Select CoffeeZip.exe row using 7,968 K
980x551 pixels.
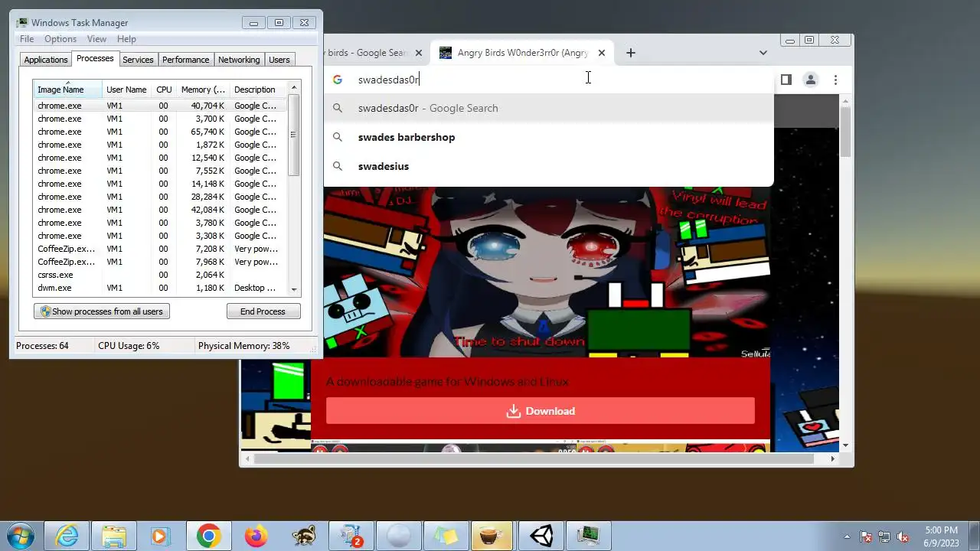click(159, 262)
